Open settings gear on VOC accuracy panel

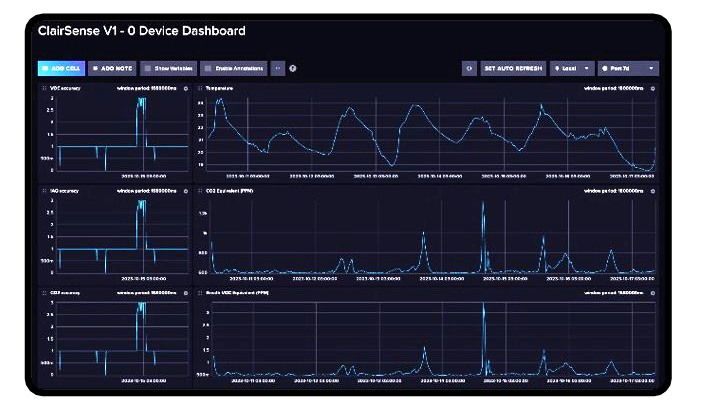(x=184, y=89)
